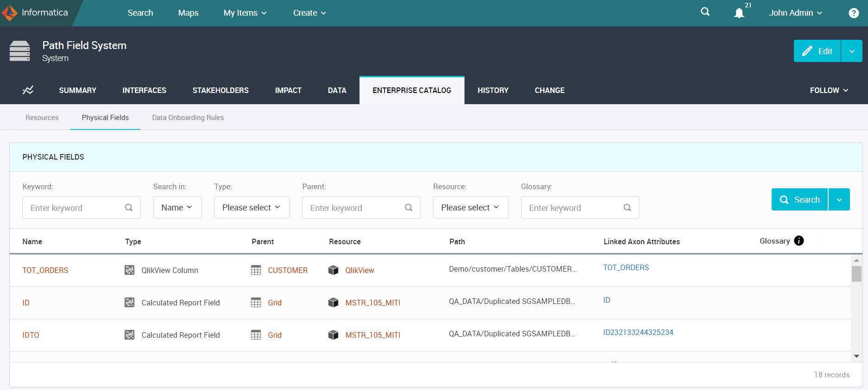This screenshot has width=868, height=390.
Task: Expand the FOLLOW dropdown
Action: pyautogui.click(x=829, y=90)
